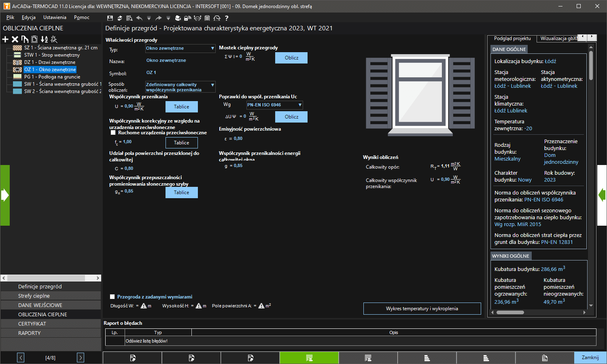The width and height of the screenshot is (607, 364).
Task: Open the Edycja menu
Action: tap(29, 17)
